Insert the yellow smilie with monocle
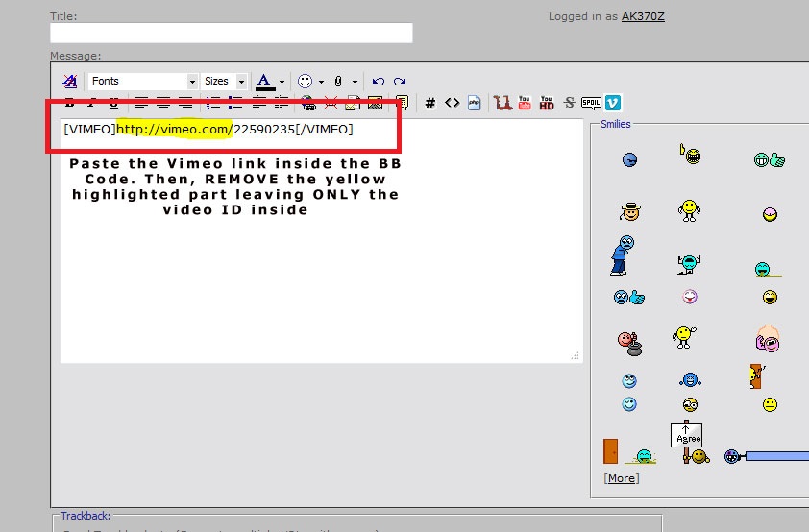 click(690, 404)
